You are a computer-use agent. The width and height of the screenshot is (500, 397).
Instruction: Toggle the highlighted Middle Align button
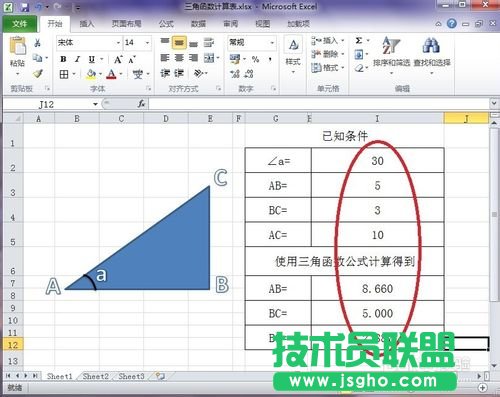179,42
